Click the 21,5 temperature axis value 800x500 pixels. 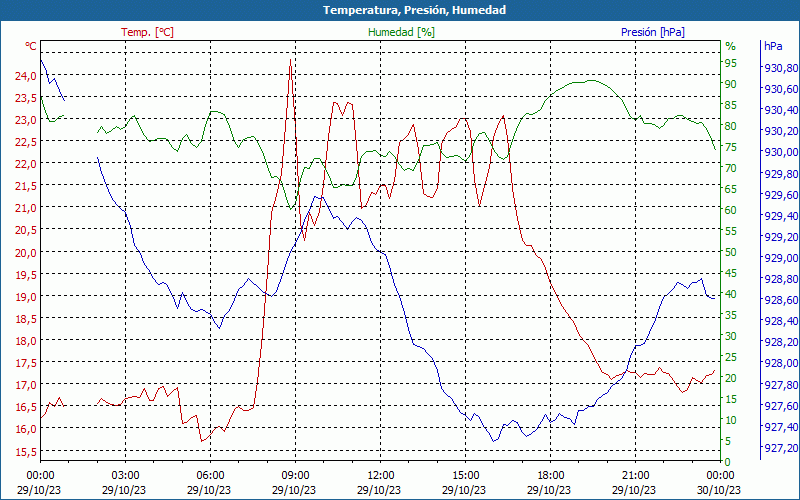coord(26,186)
